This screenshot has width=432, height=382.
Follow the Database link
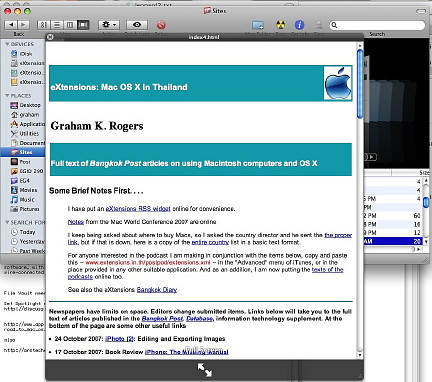[199, 319]
